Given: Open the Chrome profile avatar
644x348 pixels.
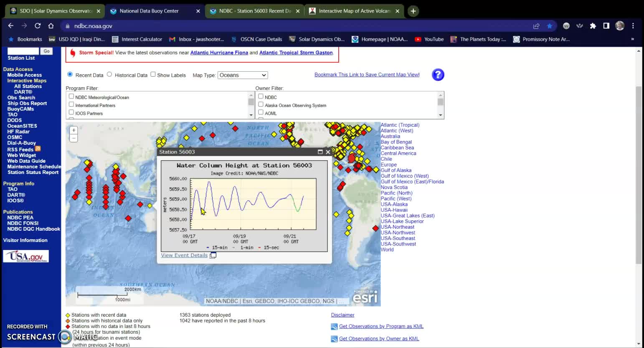Looking at the screenshot, I should click(x=620, y=26).
